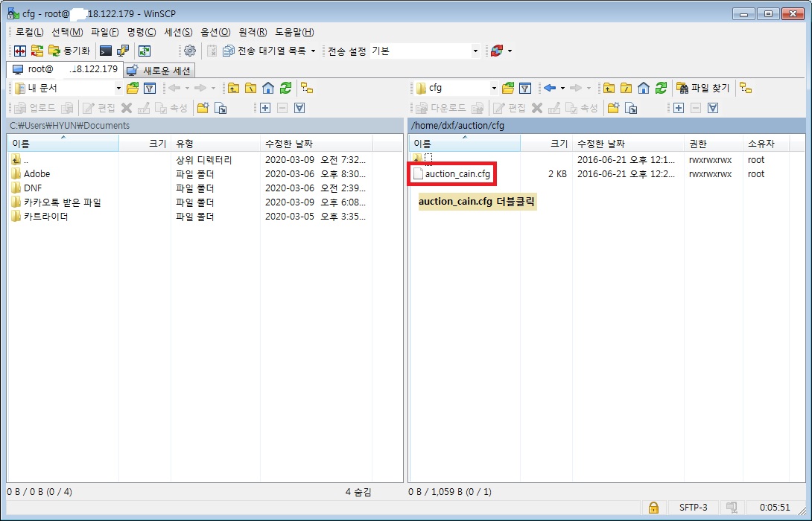The height and width of the screenshot is (521, 812).
Task: Open the 선택(M) menu
Action: point(67,32)
